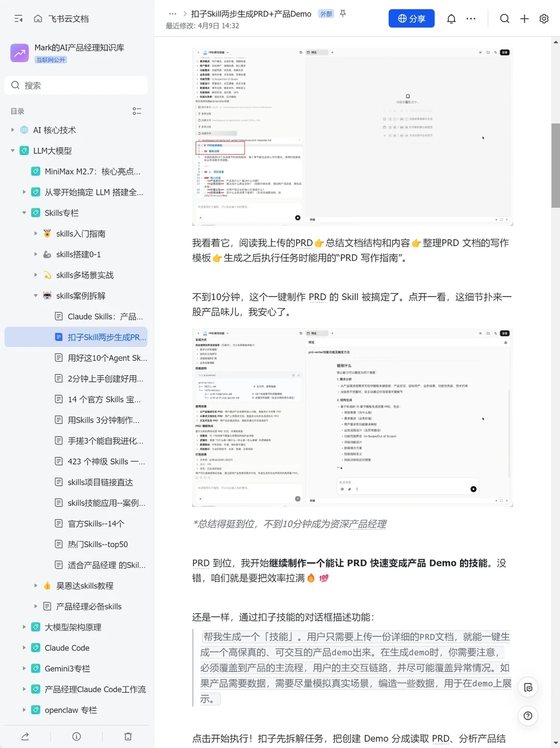Collapse all with the 目录 outline toggle icon
The height and width of the screenshot is (748, 560).
[137, 111]
